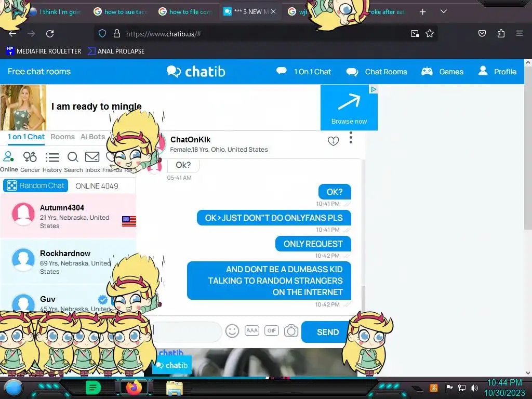Open the Firefox hamburger menu
Image resolution: width=532 pixels, height=399 pixels.
coord(519,33)
